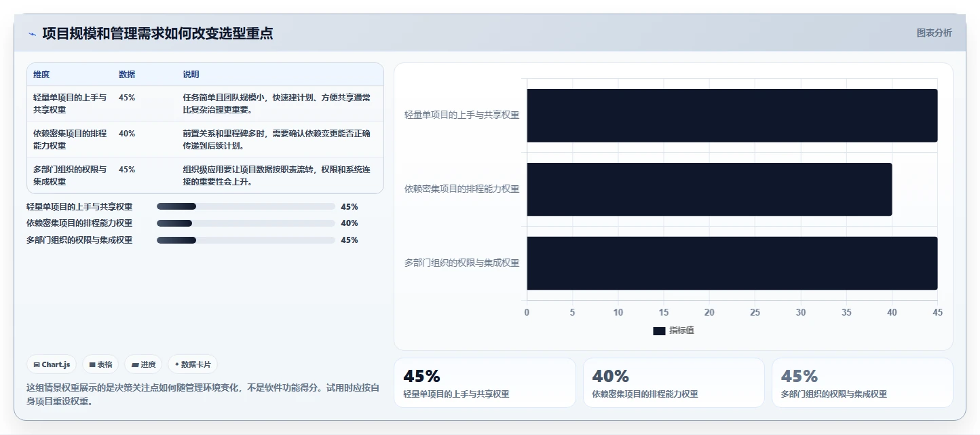
Task: Click x-axis tick 20
Action: coord(709,312)
